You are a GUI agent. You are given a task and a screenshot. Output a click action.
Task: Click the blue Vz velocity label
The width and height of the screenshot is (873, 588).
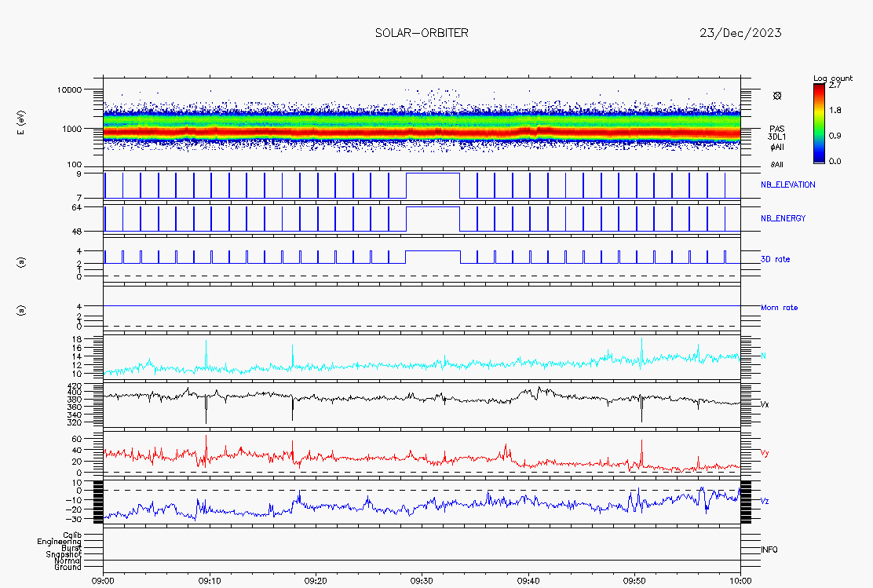tap(765, 501)
